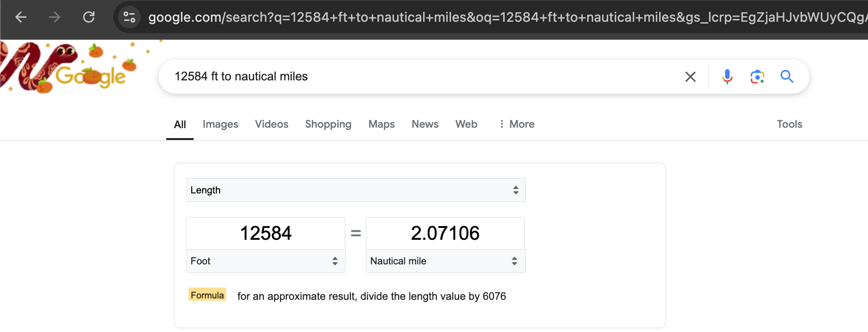This screenshot has width=868, height=332.
Task: Expand the Foot unit dropdown
Action: tap(266, 261)
